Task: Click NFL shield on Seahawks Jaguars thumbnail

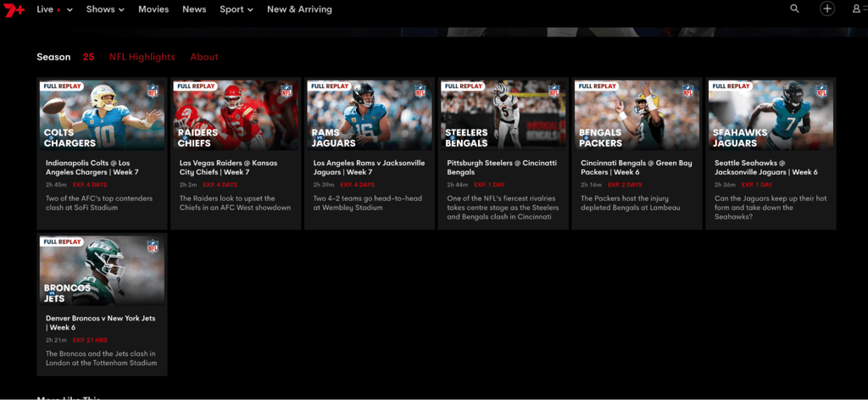Action: point(821,92)
